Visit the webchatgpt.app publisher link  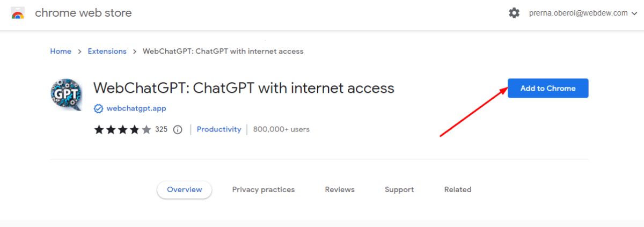pos(136,108)
